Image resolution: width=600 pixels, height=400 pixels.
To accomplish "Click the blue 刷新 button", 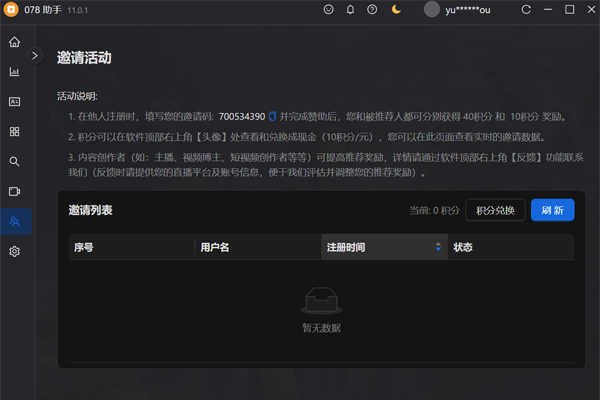I will pyautogui.click(x=552, y=210).
